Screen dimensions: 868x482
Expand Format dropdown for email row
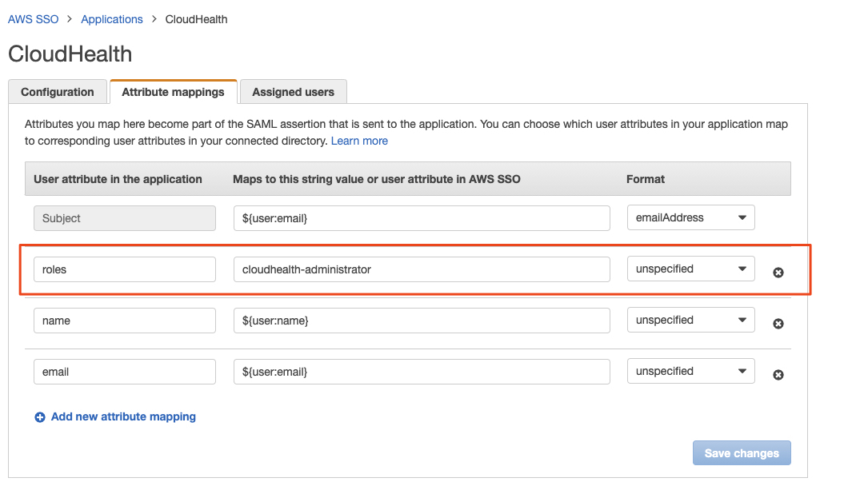tap(690, 372)
